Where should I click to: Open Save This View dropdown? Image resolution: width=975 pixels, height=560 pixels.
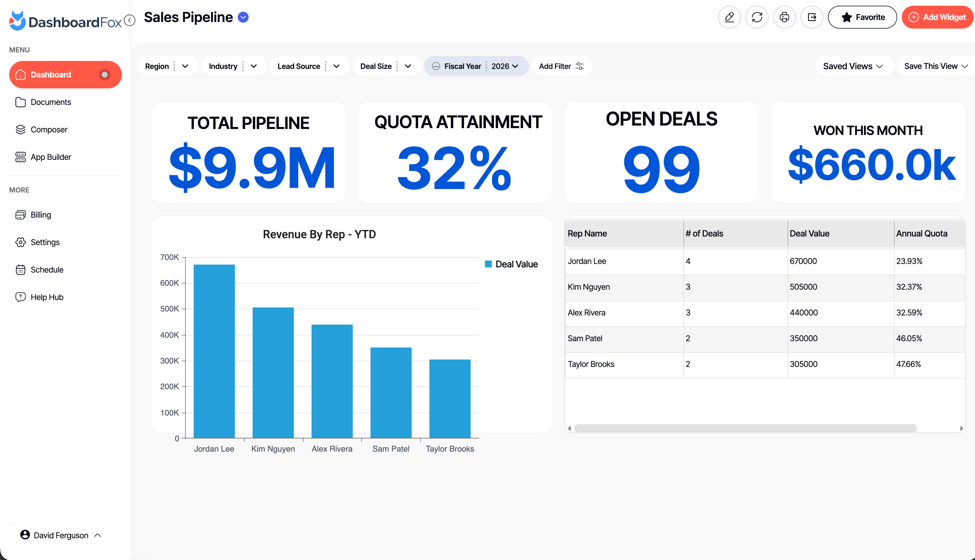[936, 66]
